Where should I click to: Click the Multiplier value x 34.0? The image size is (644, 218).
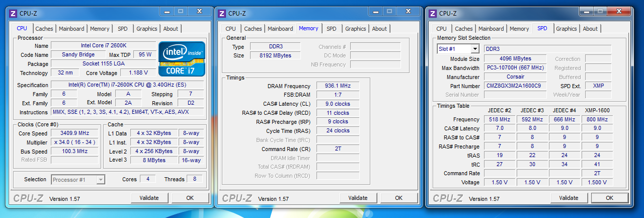75,142
